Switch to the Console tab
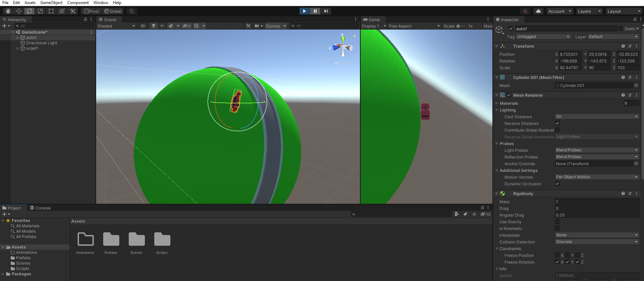 (40, 208)
